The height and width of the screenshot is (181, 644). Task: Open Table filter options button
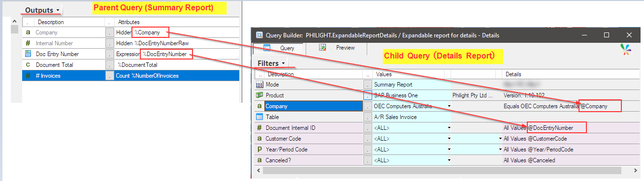tap(367, 117)
